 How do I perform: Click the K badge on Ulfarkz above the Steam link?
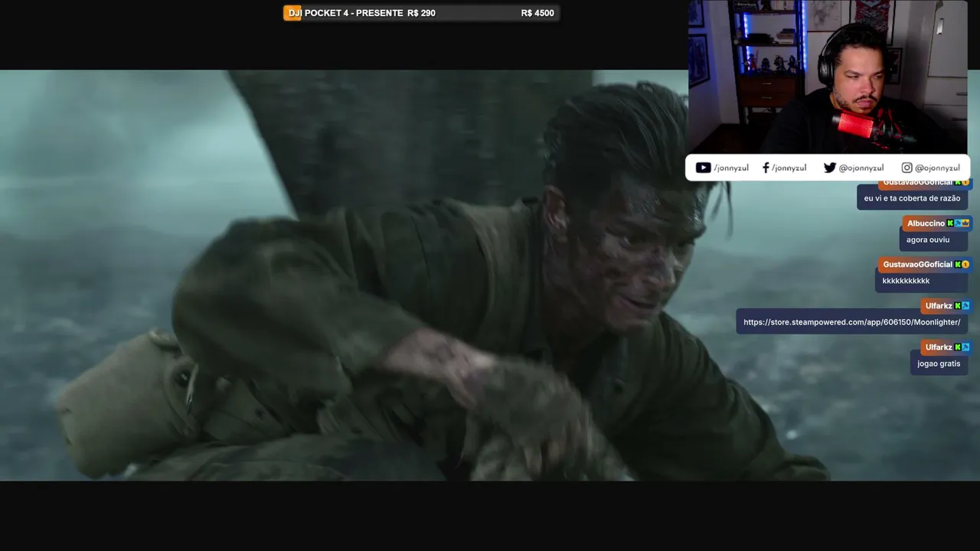[x=958, y=306]
